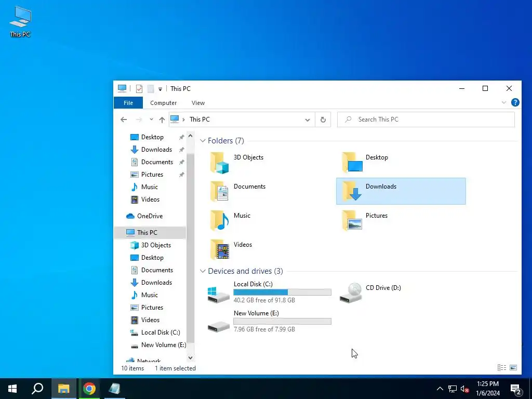Open File Explorer taskbar icon
532x399 pixels.
(63, 389)
